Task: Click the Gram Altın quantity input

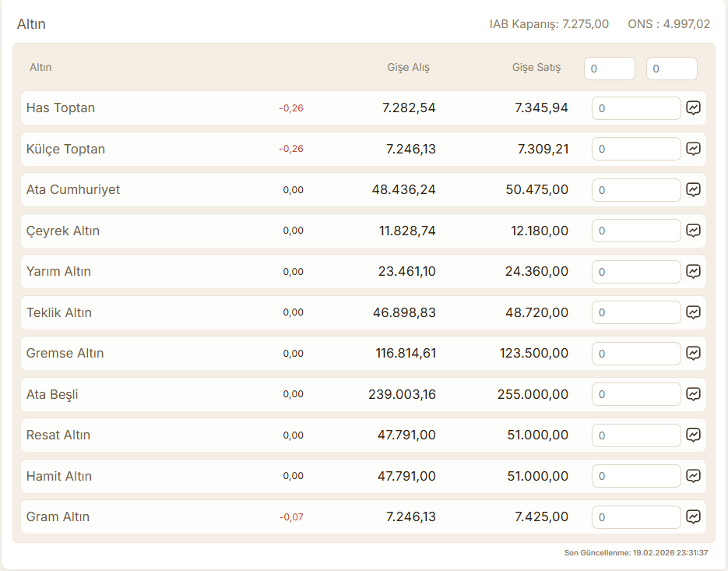Action: click(x=636, y=516)
